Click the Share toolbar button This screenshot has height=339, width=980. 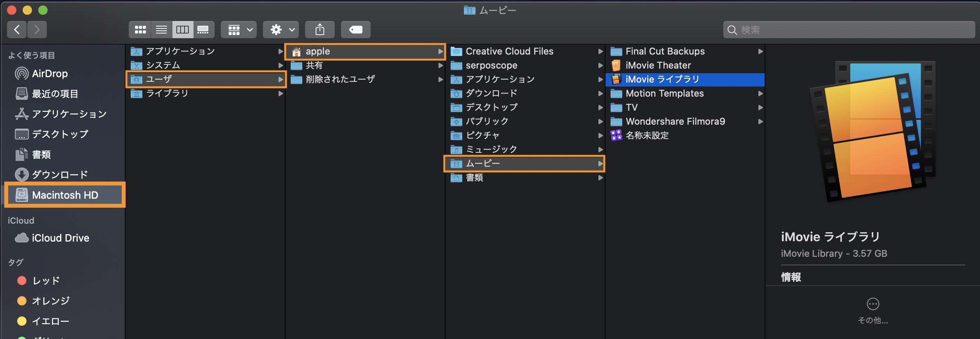(x=320, y=30)
